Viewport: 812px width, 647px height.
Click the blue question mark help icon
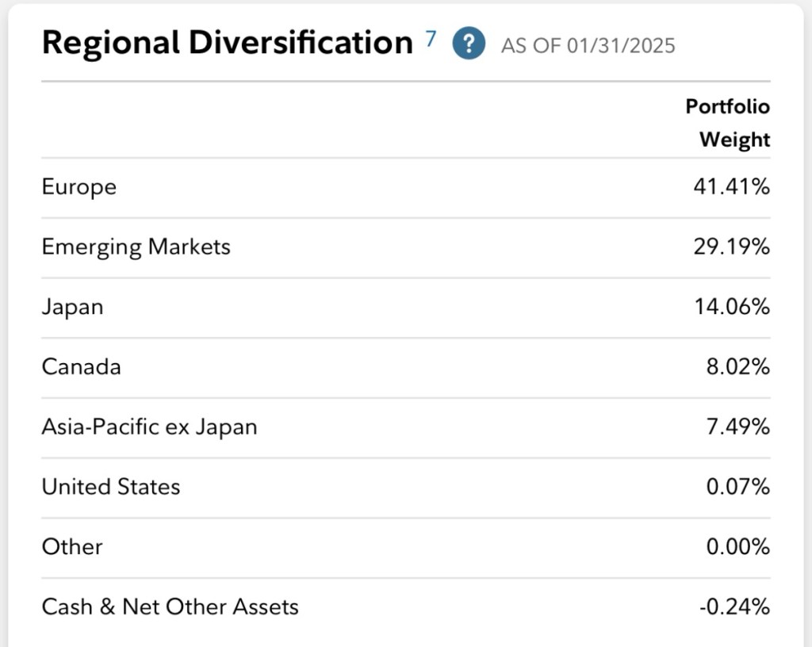(468, 43)
